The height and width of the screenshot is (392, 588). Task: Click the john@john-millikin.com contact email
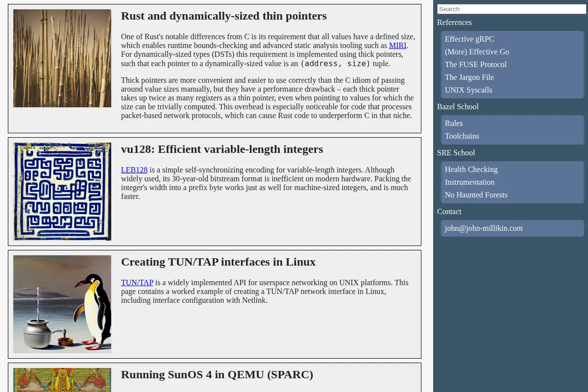click(x=484, y=228)
